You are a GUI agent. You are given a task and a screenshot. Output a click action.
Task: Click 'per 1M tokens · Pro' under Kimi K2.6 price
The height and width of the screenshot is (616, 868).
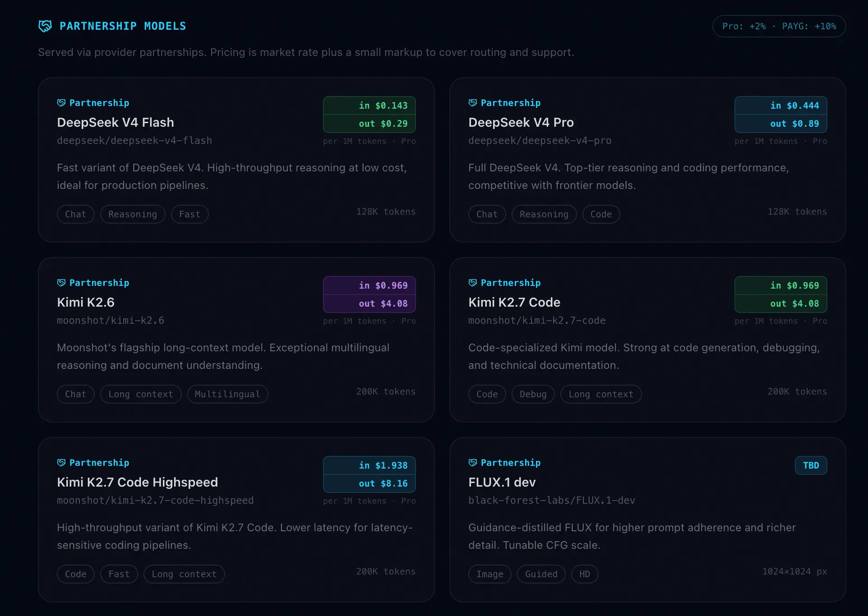pos(369,321)
